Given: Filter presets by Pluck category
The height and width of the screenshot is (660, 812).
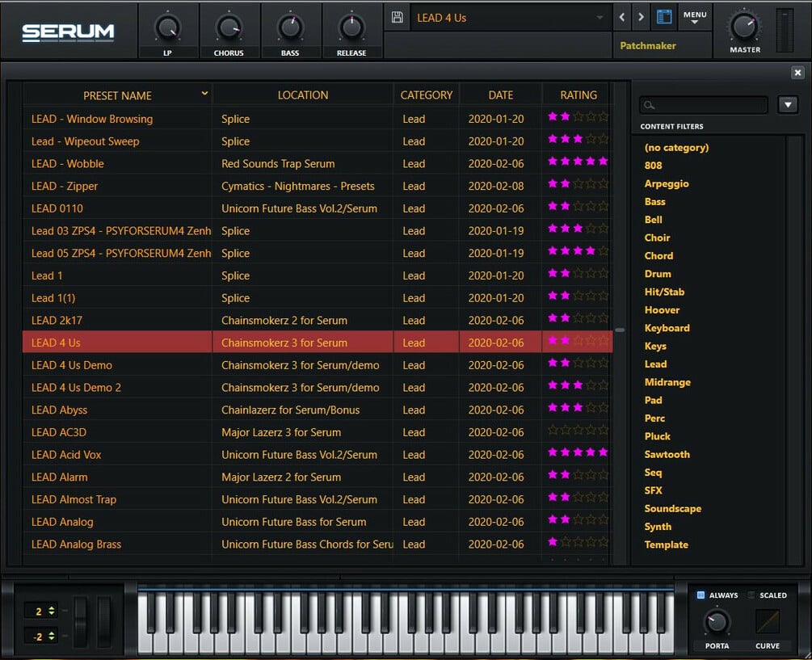Looking at the screenshot, I should [657, 436].
